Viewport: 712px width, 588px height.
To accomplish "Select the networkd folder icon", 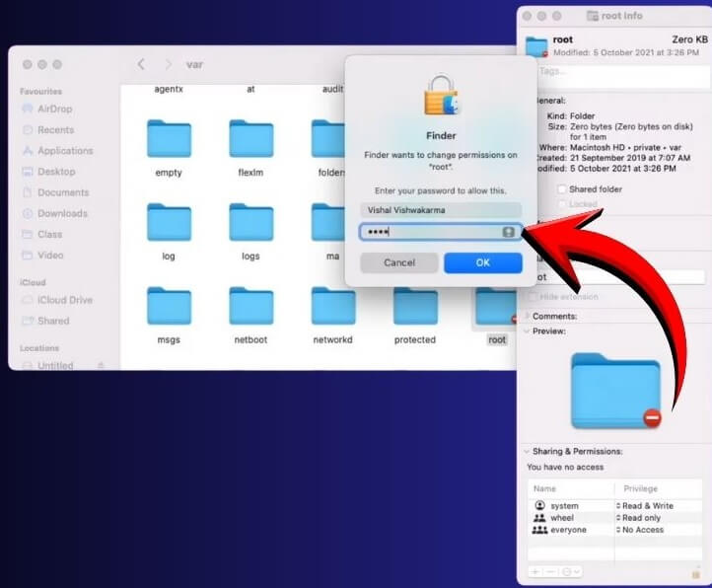I will [333, 306].
